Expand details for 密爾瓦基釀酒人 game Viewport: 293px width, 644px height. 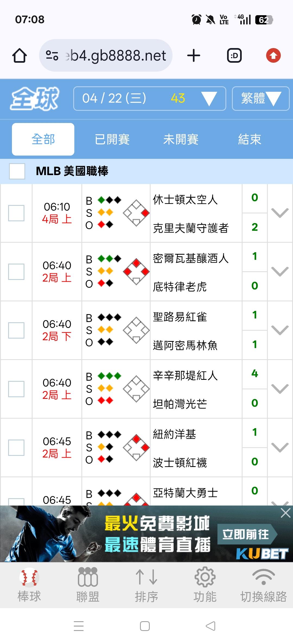[x=280, y=272]
